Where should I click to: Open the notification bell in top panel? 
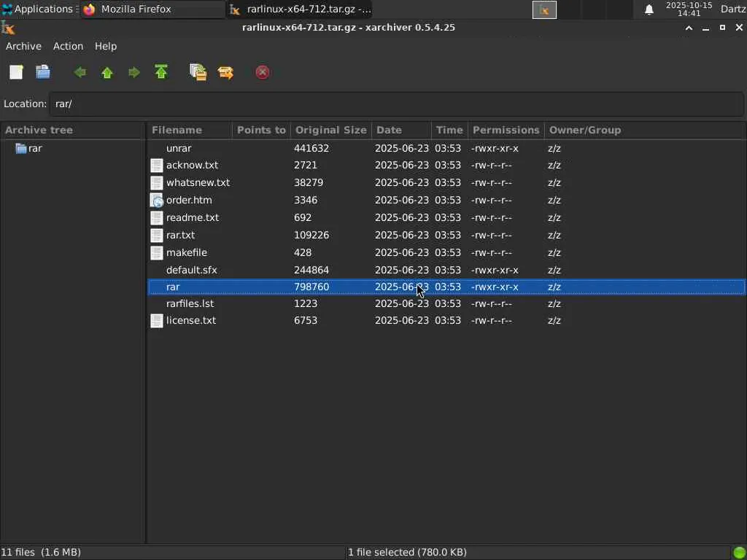(649, 9)
